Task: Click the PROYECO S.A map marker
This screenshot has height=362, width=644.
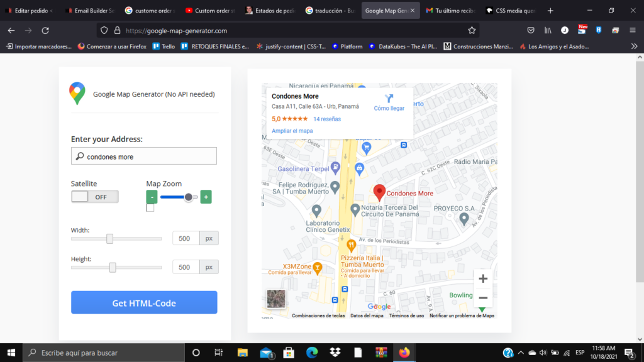Action: 464,219
